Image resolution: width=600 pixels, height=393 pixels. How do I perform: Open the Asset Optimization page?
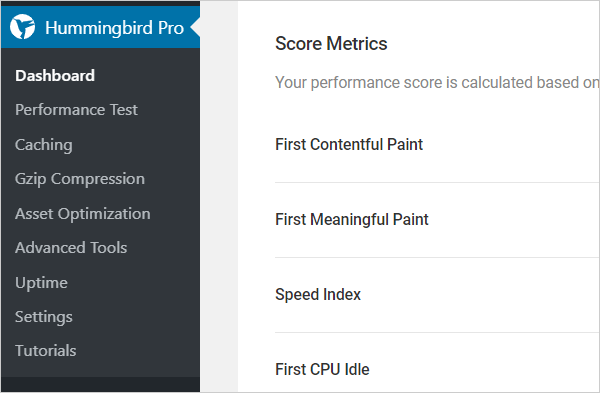click(83, 214)
